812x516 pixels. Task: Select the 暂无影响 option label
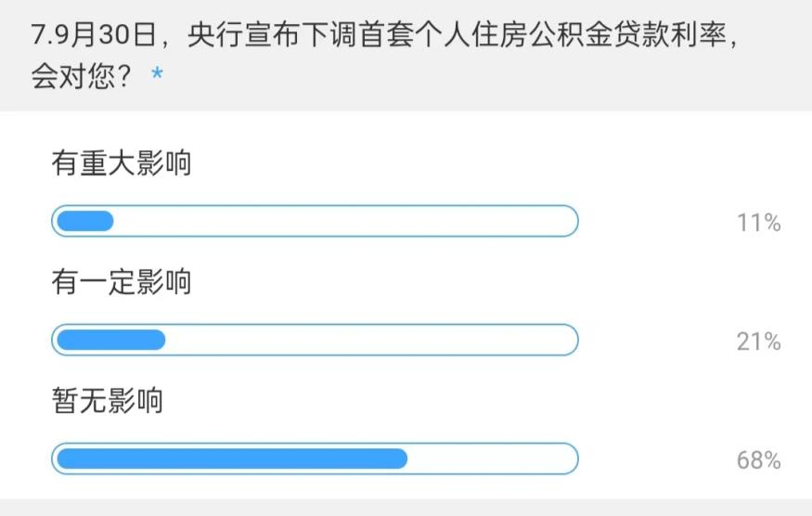point(108,400)
